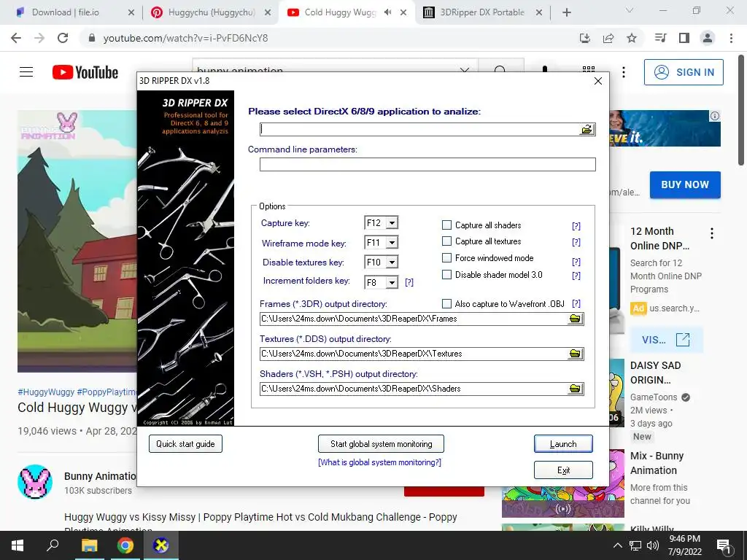747x560 pixels.
Task: Switch to 3DRipper DX Portable tab
Action: (482, 12)
